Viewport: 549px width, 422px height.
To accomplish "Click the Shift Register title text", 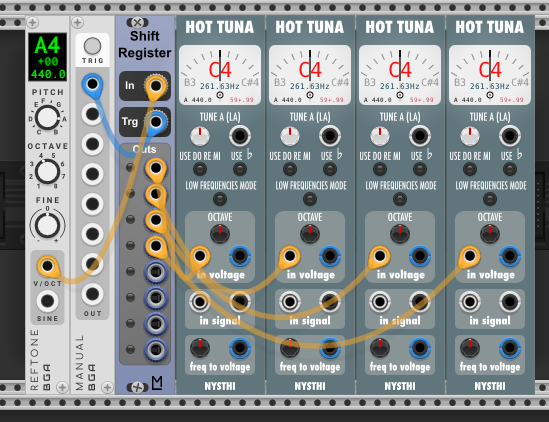I will point(145,44).
